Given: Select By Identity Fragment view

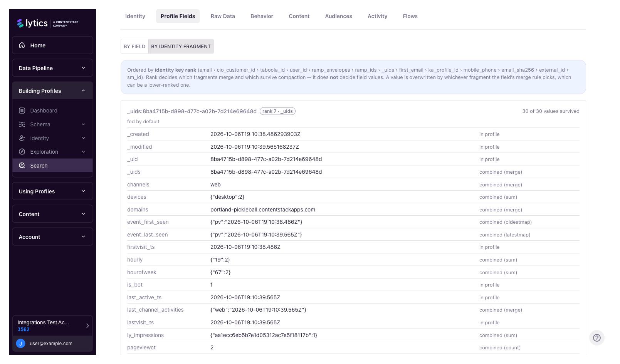Looking at the screenshot, I should point(181,46).
